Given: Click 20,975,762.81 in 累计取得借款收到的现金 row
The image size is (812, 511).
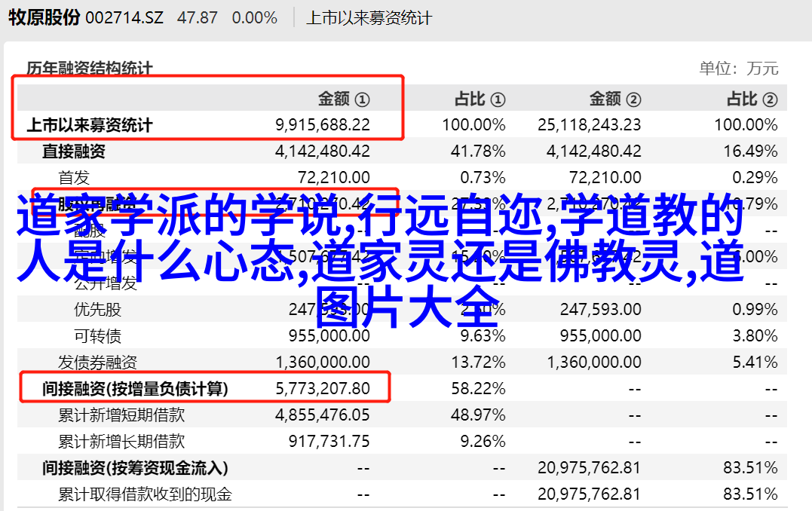Looking at the screenshot, I should 590,494.
